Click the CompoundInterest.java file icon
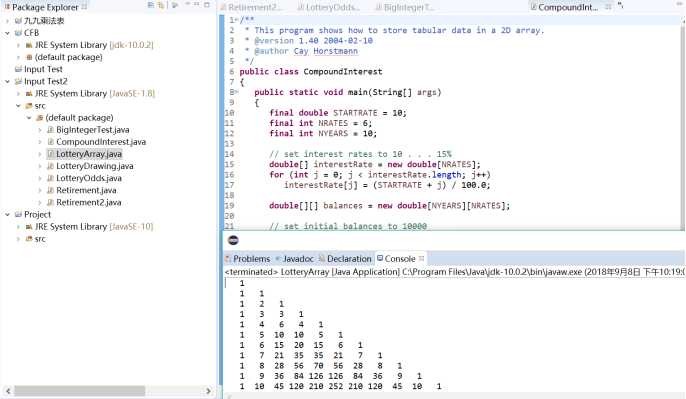 (x=50, y=142)
